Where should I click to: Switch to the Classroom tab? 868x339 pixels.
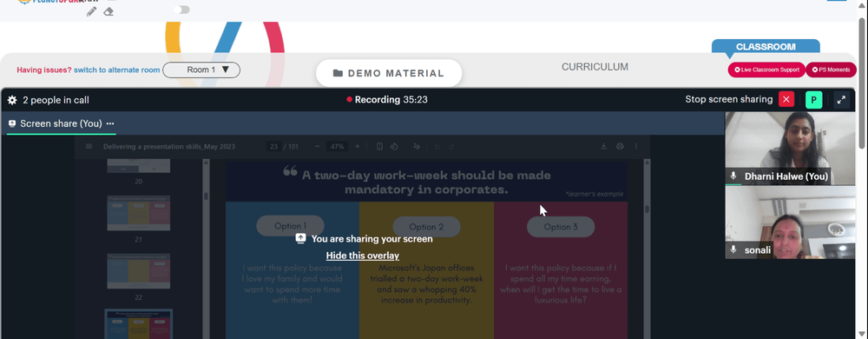tap(766, 47)
